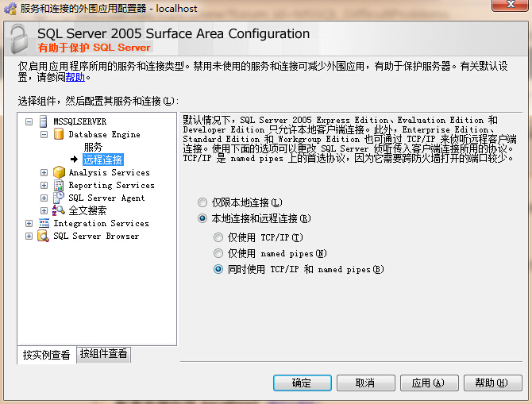
Task: Click the Integration Services icon
Action: (44, 223)
